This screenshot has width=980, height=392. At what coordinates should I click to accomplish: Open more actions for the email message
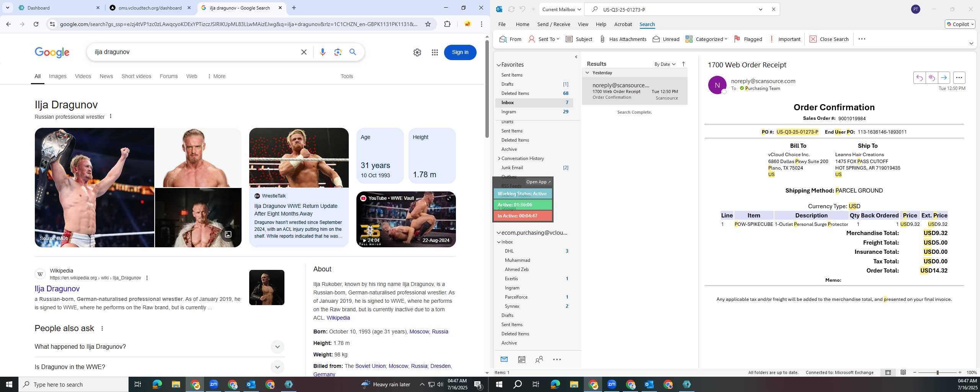point(959,78)
